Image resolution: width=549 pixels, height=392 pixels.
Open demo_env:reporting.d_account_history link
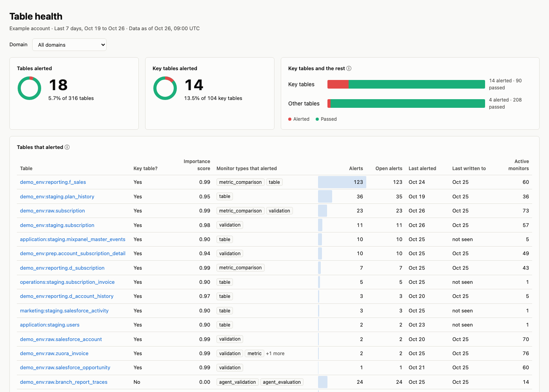[67, 296]
